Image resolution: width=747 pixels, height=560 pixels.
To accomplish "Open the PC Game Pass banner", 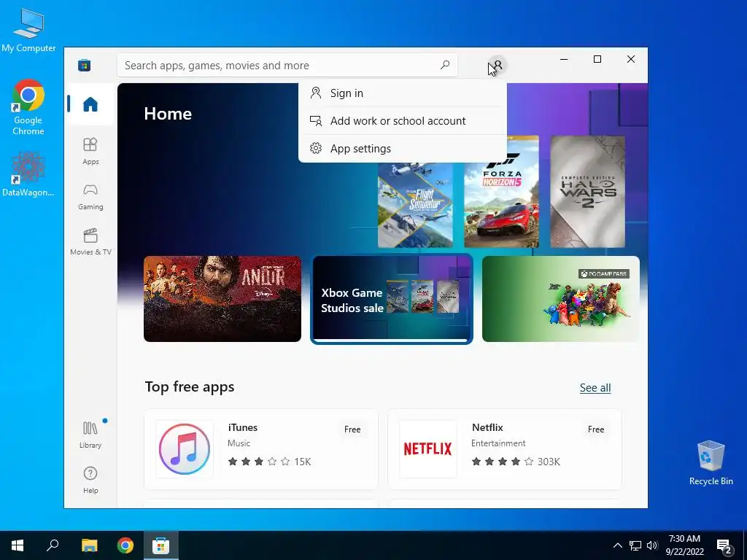I will 561,299.
